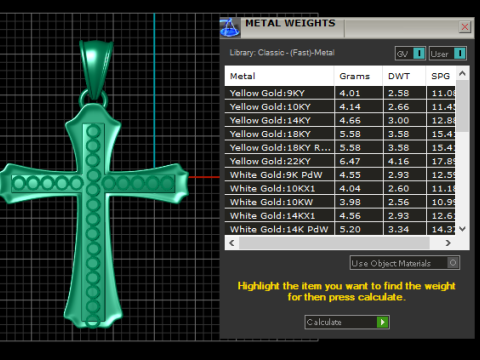
Task: Select the White Gold:9K PdW row
Action: point(340,175)
